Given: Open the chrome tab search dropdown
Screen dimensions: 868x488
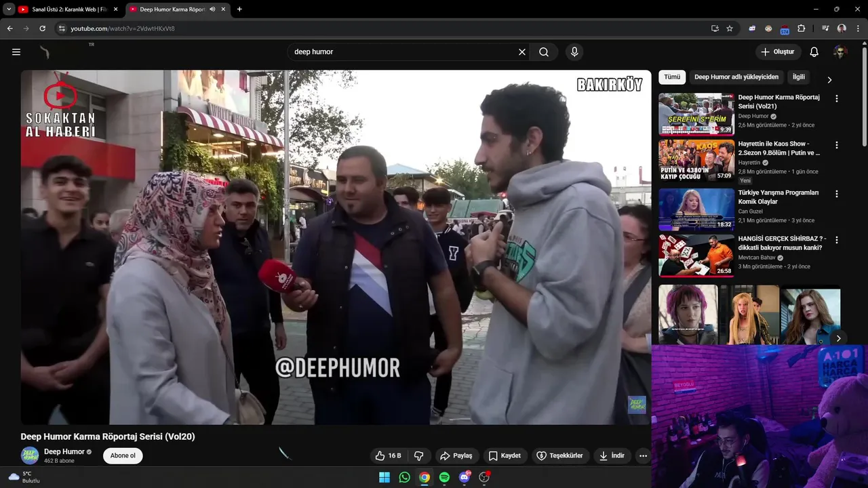Looking at the screenshot, I should pyautogui.click(x=9, y=9).
